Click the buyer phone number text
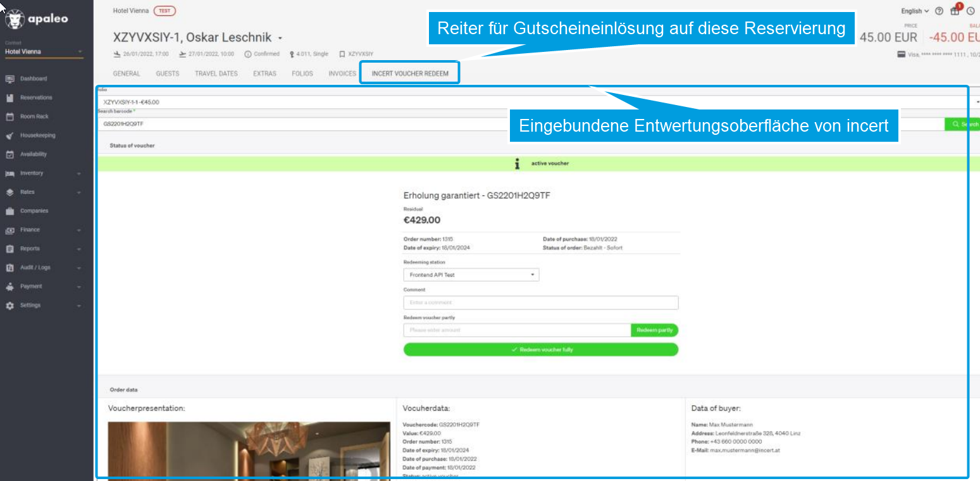Image resolution: width=980 pixels, height=481 pixels. tap(735, 442)
